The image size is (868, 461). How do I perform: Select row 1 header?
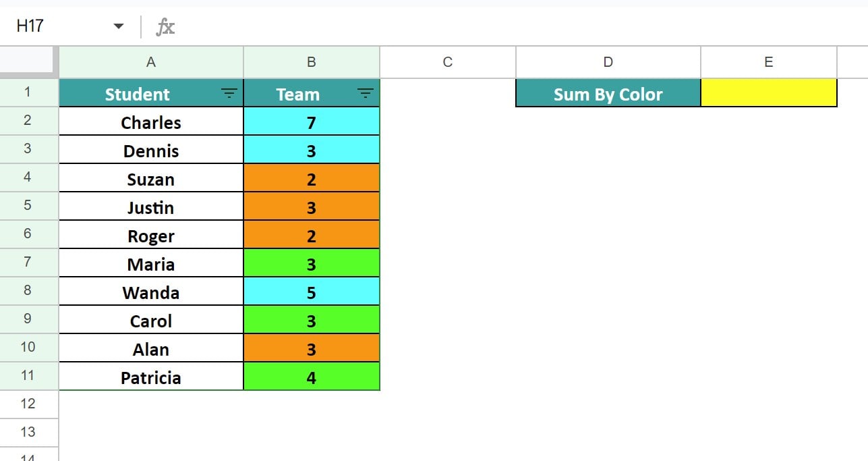coord(28,92)
